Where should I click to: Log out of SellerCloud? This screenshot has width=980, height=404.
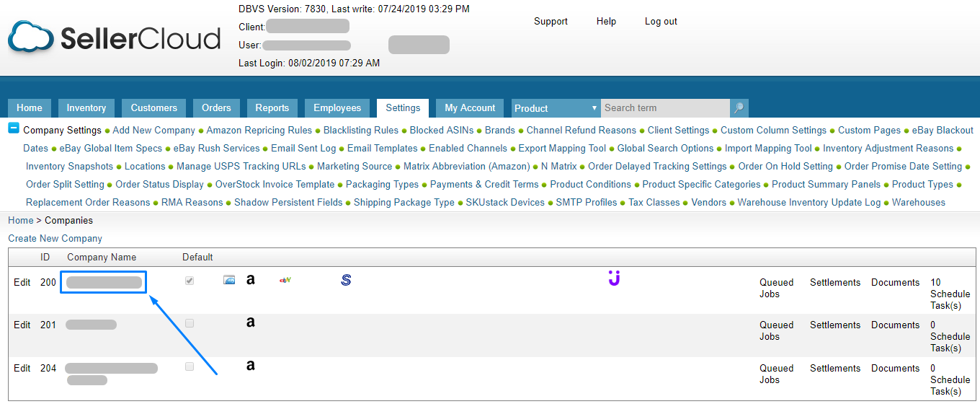click(661, 22)
